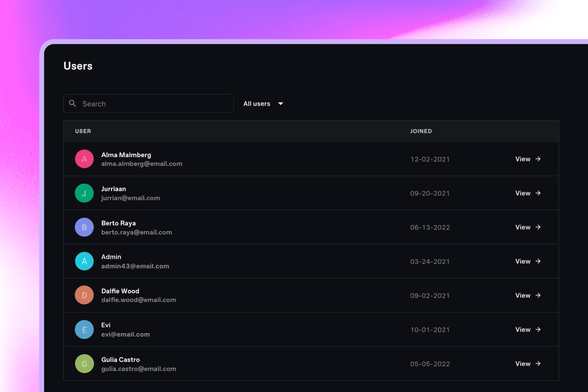Select the name Evi
This screenshot has width=588, height=392.
106,325
